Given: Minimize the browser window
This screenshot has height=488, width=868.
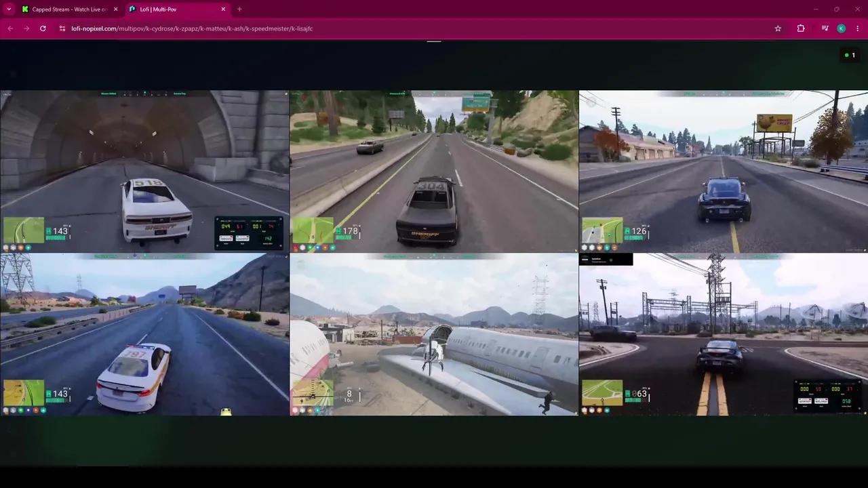Looking at the screenshot, I should point(816,9).
